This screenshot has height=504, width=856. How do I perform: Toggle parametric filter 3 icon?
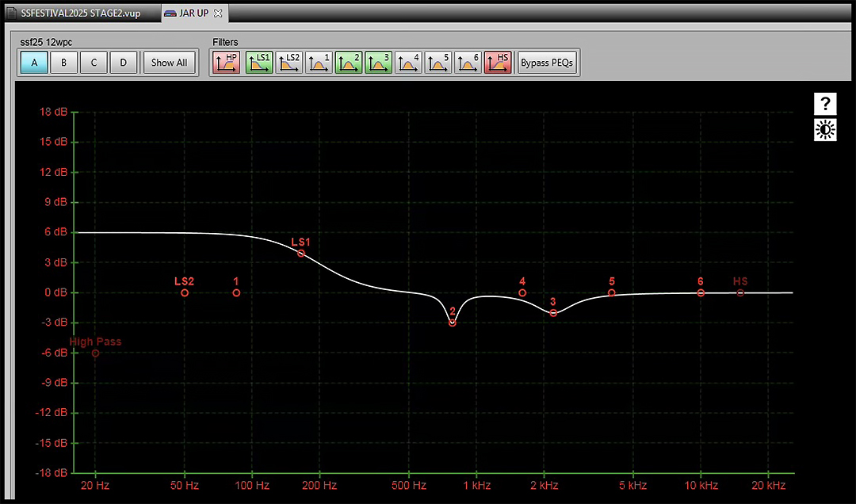(378, 63)
